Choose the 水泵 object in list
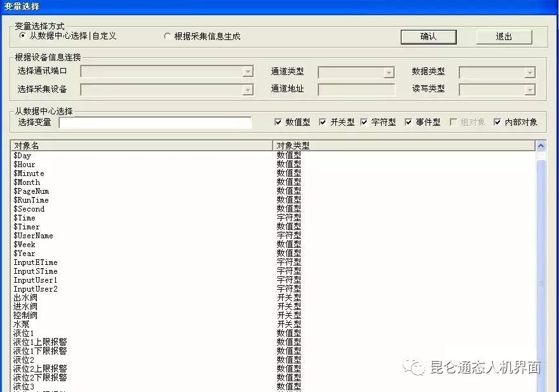Screen dimensions: 559x392 [22, 324]
